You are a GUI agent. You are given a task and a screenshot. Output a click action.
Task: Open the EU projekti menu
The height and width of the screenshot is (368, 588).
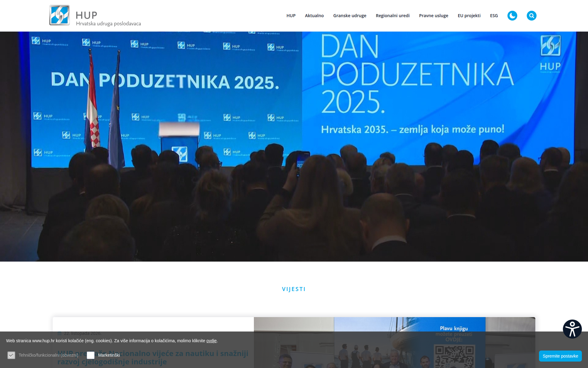(469, 16)
